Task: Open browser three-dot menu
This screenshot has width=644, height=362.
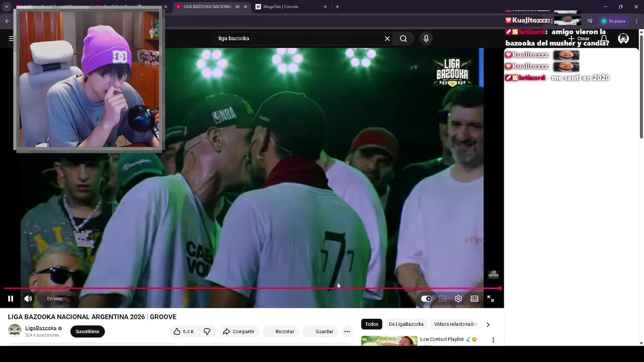Action: [x=636, y=21]
